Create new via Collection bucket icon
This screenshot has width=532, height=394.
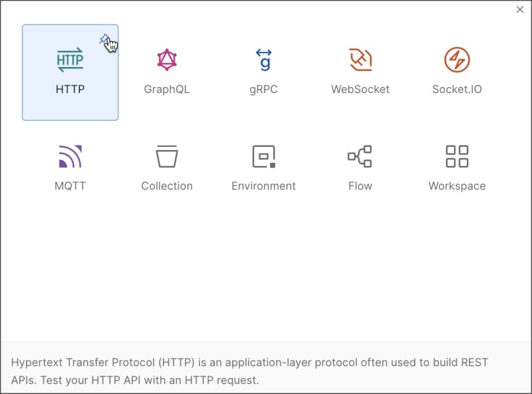167,156
